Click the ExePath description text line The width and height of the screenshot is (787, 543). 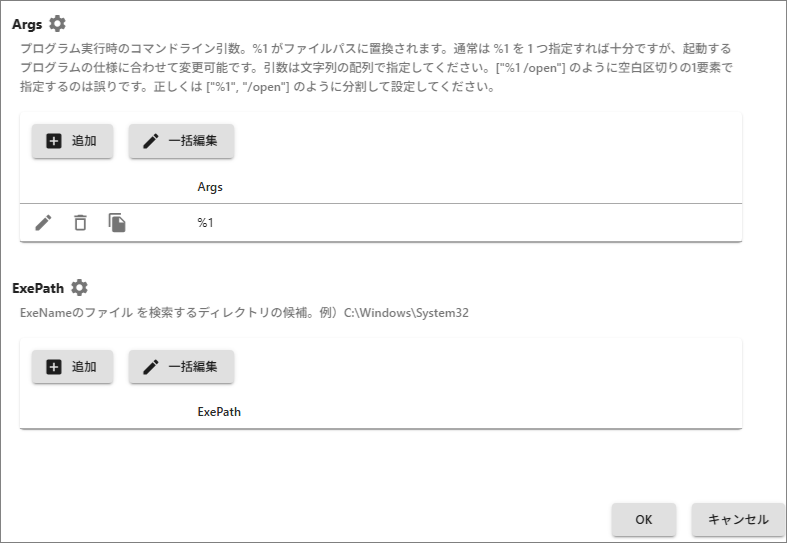[245, 313]
